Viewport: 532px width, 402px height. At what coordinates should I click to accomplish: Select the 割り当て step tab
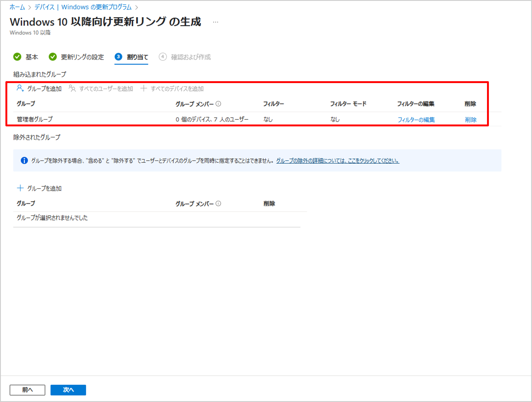point(137,57)
